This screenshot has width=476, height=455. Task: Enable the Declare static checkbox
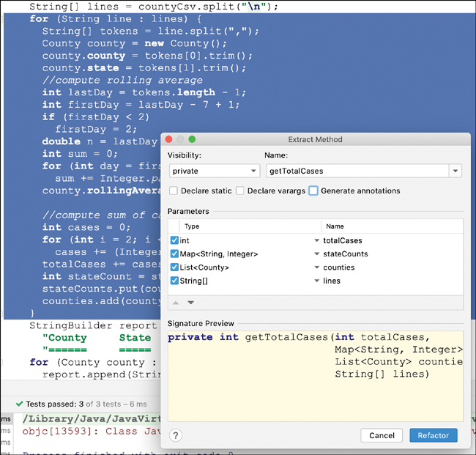(x=174, y=190)
